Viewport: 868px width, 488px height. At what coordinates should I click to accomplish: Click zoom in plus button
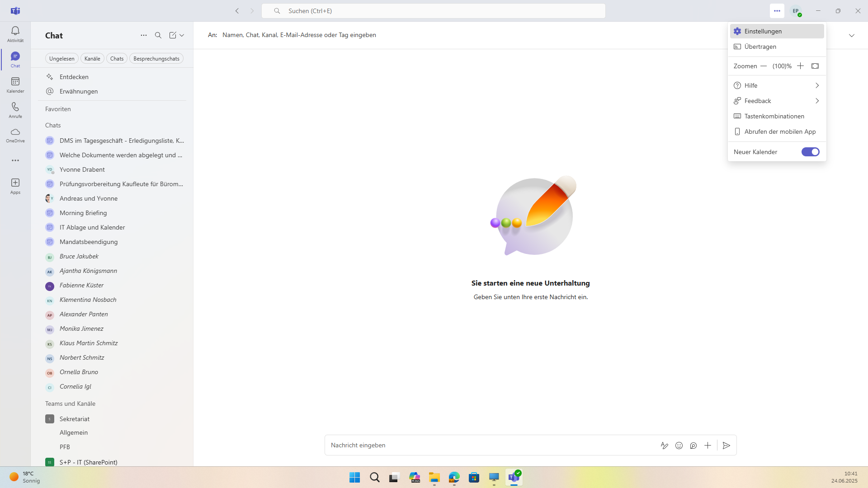(x=800, y=66)
